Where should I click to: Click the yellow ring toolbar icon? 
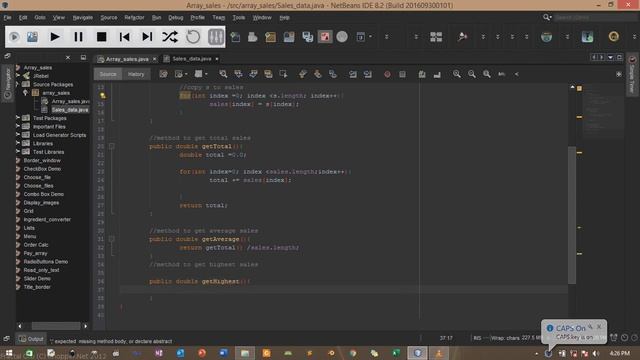pos(613,37)
